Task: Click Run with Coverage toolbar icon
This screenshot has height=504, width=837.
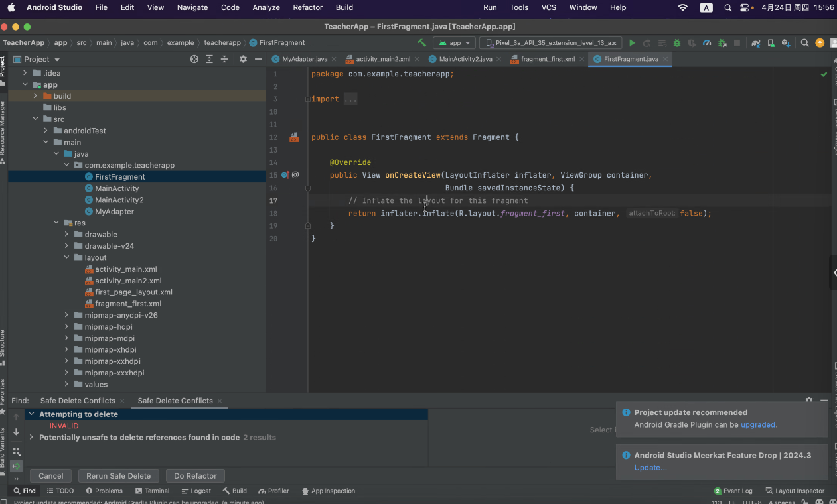Action: (692, 42)
